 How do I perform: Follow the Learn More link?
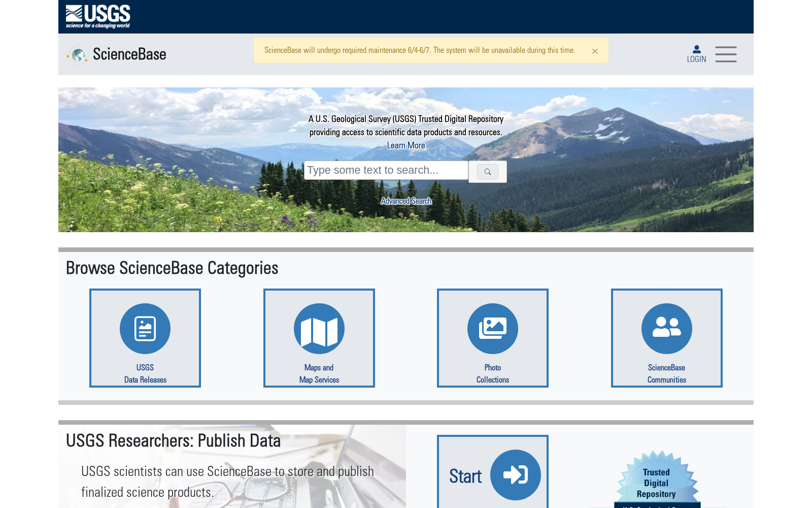coord(406,145)
